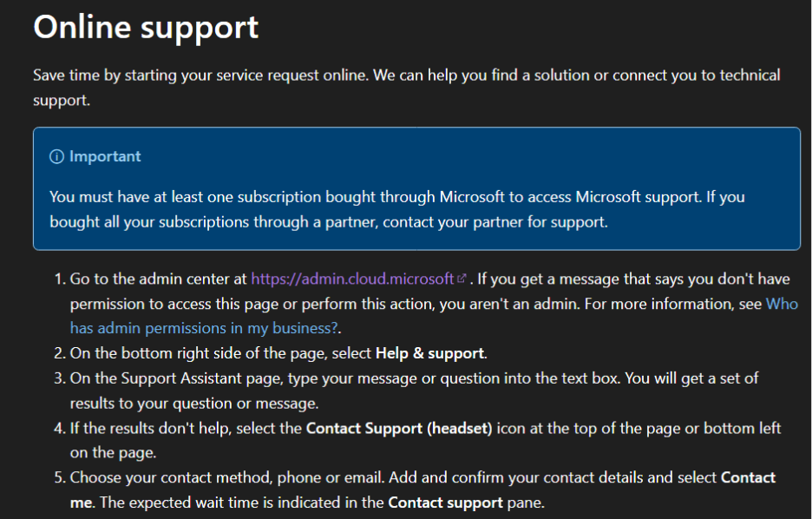Click the number 3 list marker
The height and width of the screenshot is (519, 812).
(60, 378)
